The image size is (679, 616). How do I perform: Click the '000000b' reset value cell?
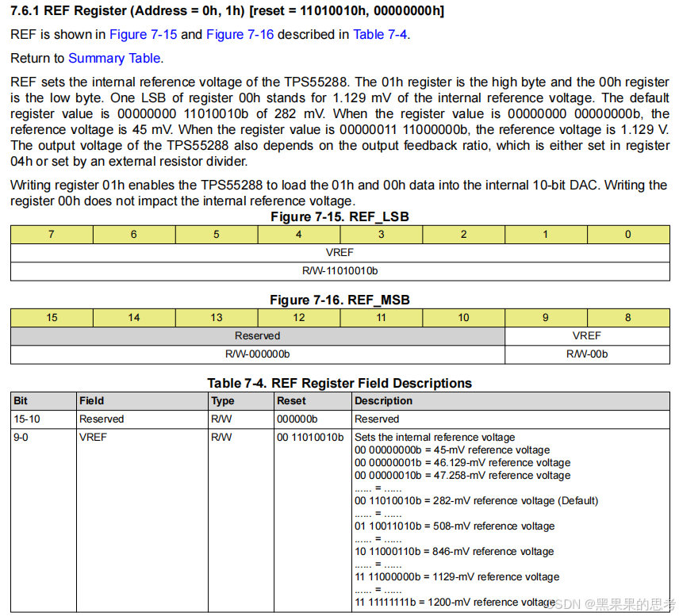[313, 419]
